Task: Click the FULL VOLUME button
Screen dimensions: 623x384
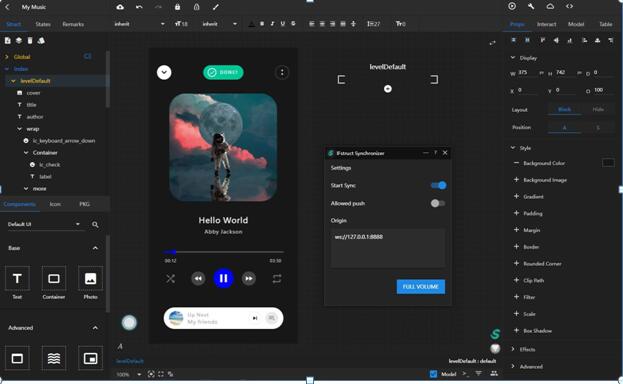Action: pyautogui.click(x=421, y=287)
